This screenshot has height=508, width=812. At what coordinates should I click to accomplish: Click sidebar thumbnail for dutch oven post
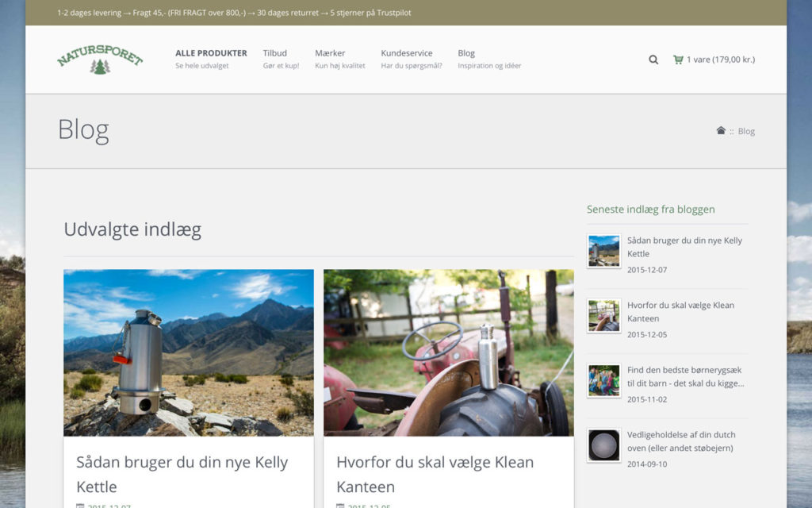[603, 445]
